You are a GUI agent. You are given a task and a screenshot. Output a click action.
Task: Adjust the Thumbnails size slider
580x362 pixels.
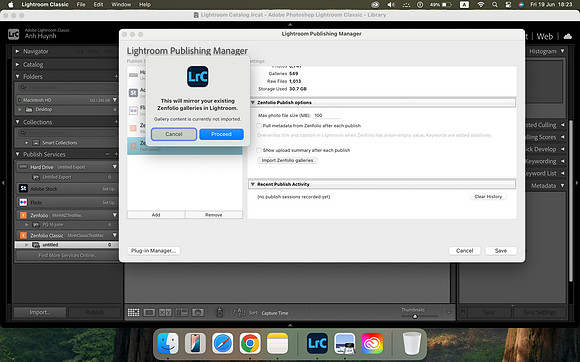point(415,316)
